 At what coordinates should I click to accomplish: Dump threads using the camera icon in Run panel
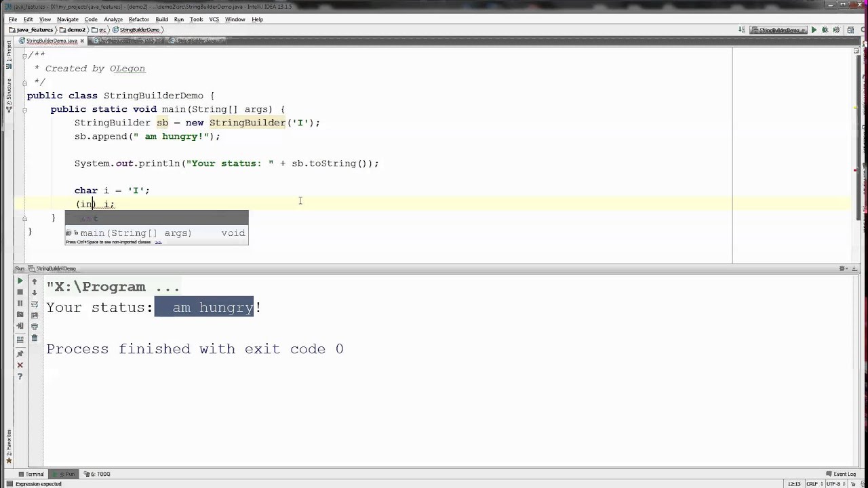tap(20, 315)
